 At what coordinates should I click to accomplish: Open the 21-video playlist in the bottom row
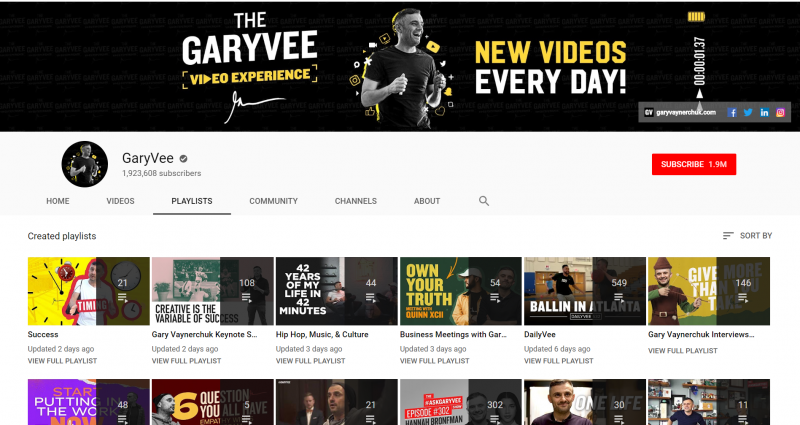pos(337,402)
